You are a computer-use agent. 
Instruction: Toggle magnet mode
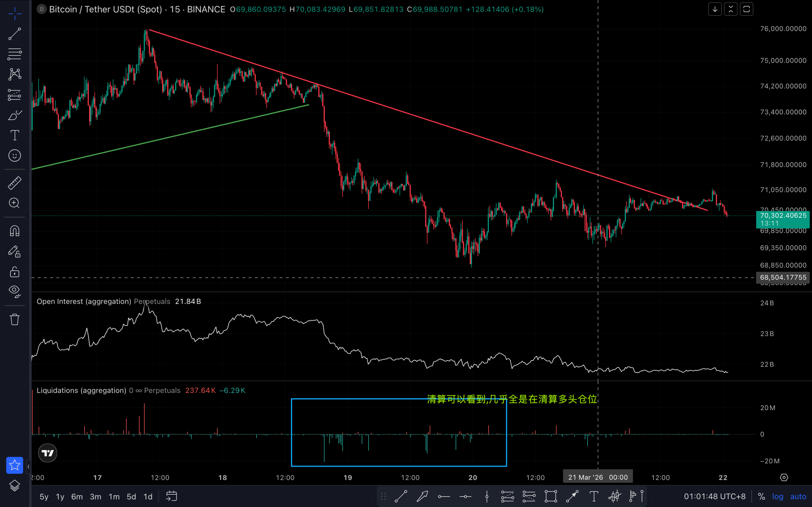point(14,231)
